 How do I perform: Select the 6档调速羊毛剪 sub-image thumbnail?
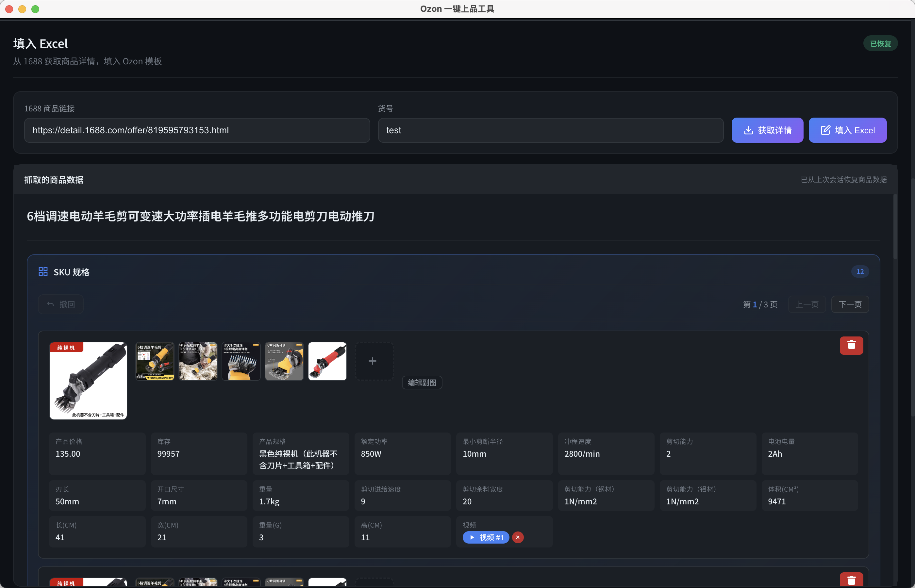pos(155,361)
